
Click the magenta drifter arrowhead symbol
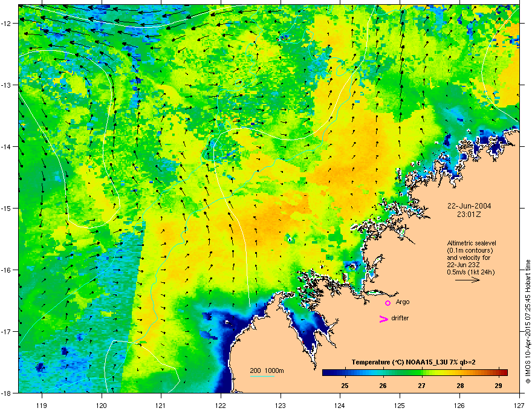tap(384, 319)
